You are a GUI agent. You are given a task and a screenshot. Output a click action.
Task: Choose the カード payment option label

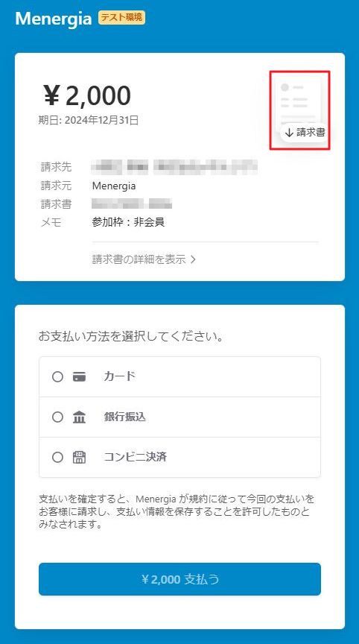[x=119, y=376]
